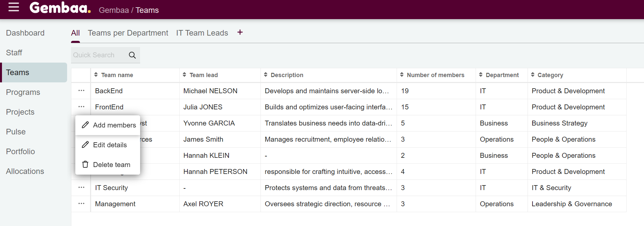Add a new view with plus icon
Image resolution: width=644 pixels, height=226 pixels.
tap(240, 32)
